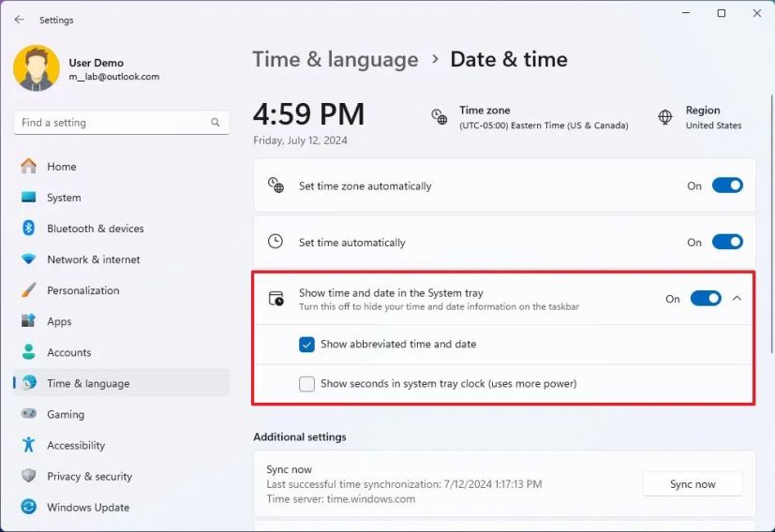The width and height of the screenshot is (775, 532).
Task: Turn off Set time zone automatically
Action: (727, 185)
